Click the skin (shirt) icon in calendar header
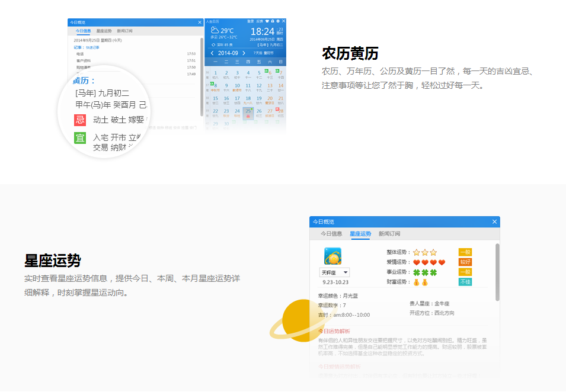 tap(266, 21)
